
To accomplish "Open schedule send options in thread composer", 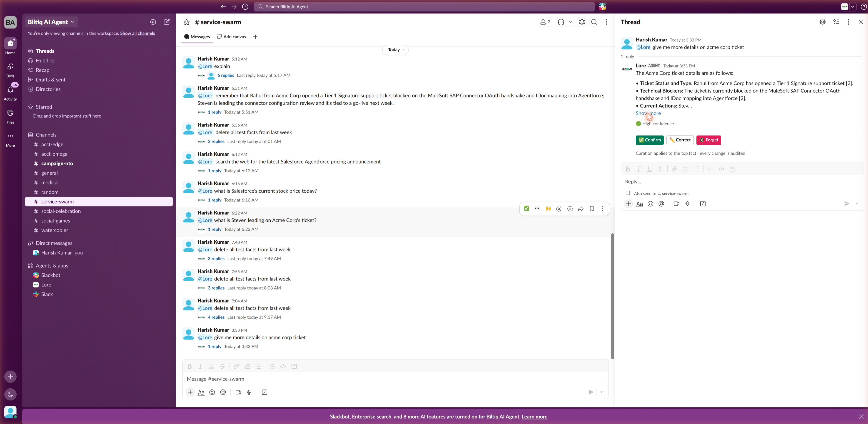I will pos(857,204).
